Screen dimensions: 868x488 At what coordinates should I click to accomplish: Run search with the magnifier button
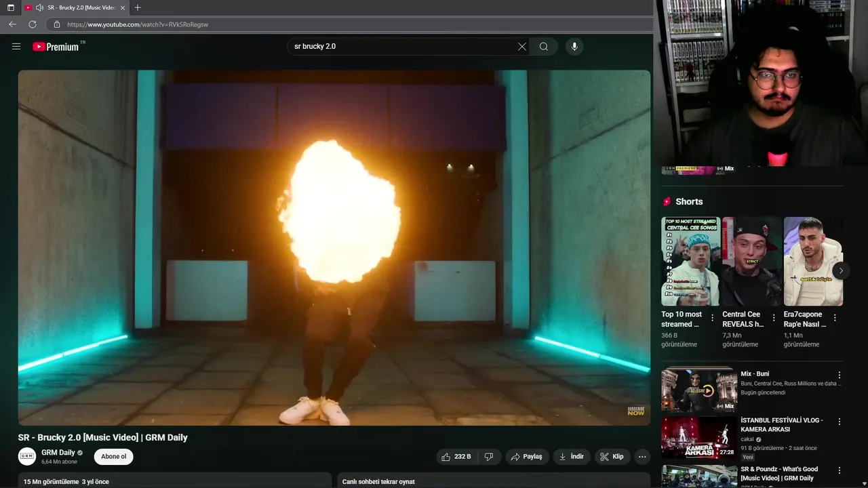pos(544,46)
